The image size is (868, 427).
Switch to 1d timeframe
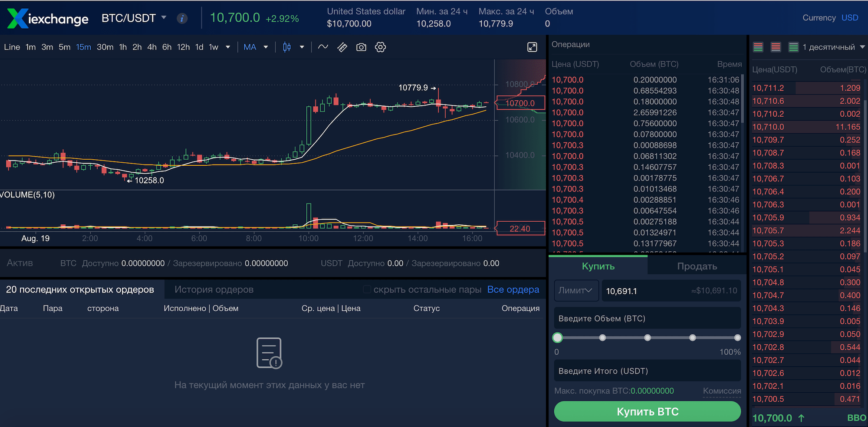pos(199,47)
